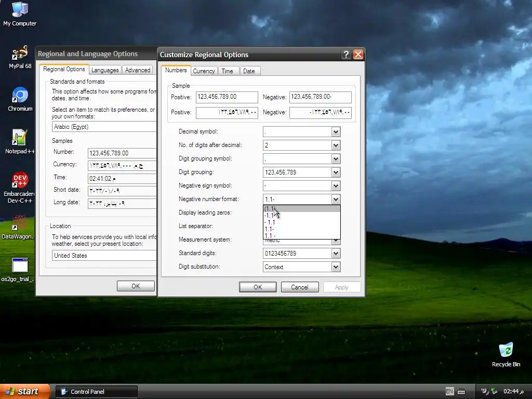
Task: Choose the (1.1) negative format option
Action: pyautogui.click(x=302, y=209)
